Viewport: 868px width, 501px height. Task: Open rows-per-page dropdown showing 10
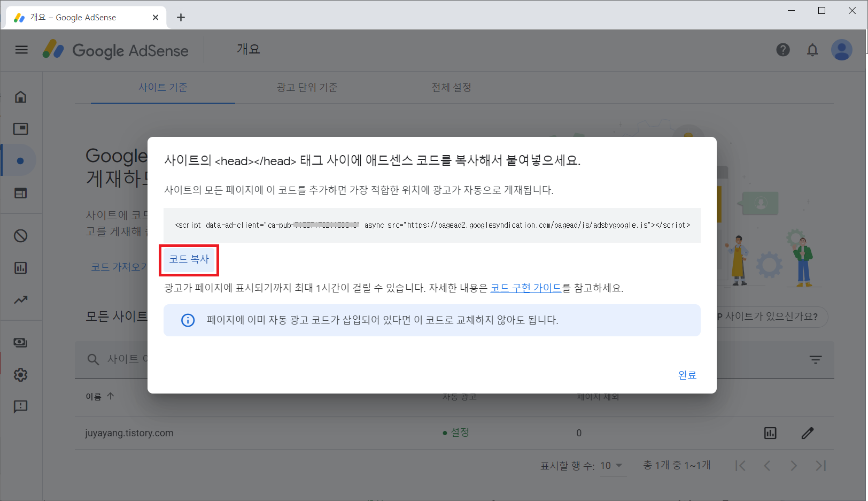tap(612, 466)
